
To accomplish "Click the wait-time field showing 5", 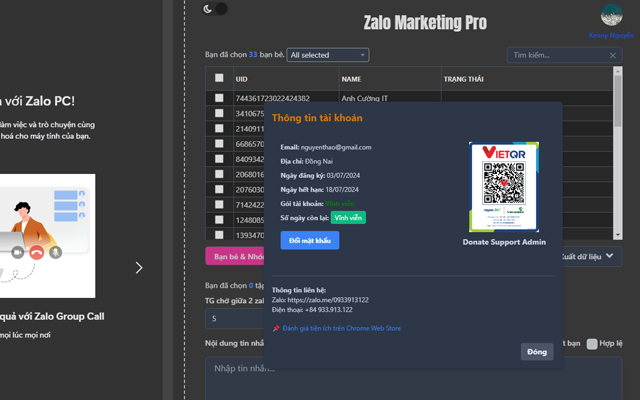I will click(236, 318).
